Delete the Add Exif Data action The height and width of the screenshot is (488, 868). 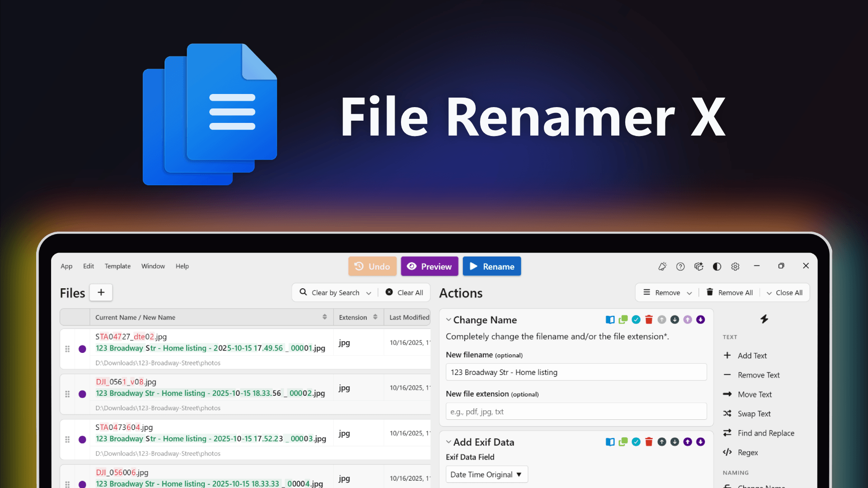649,442
